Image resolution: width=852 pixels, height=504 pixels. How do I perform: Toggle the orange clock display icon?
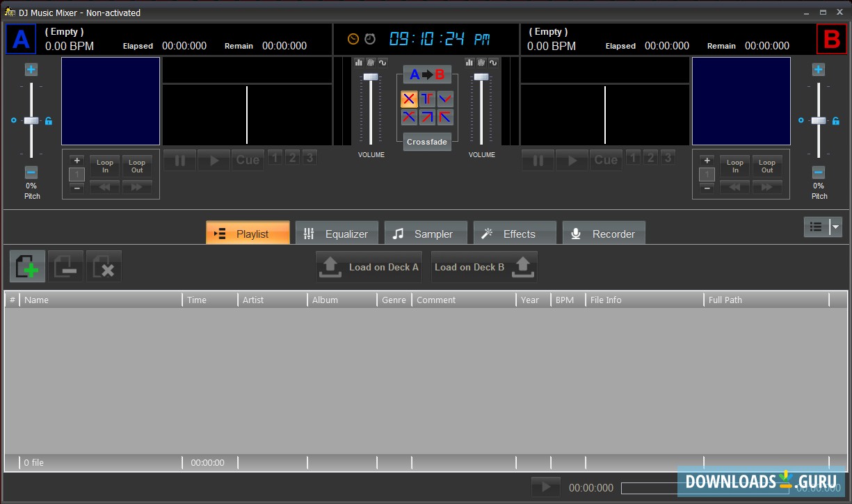coord(353,39)
